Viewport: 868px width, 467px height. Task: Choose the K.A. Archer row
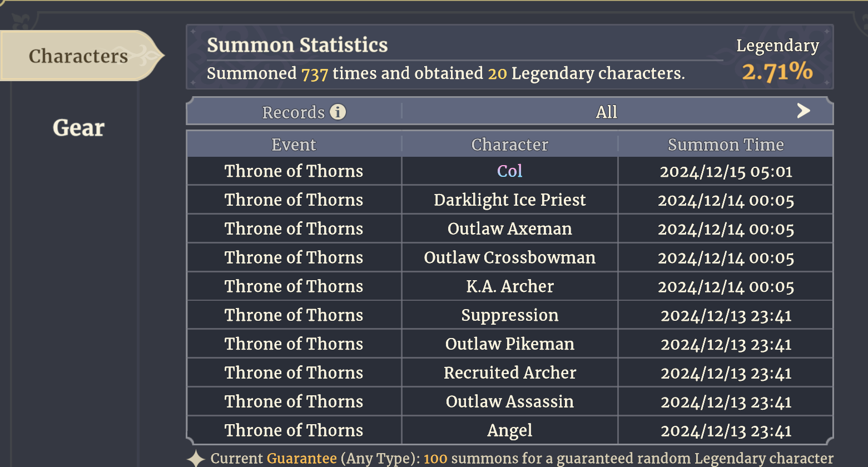(x=510, y=286)
